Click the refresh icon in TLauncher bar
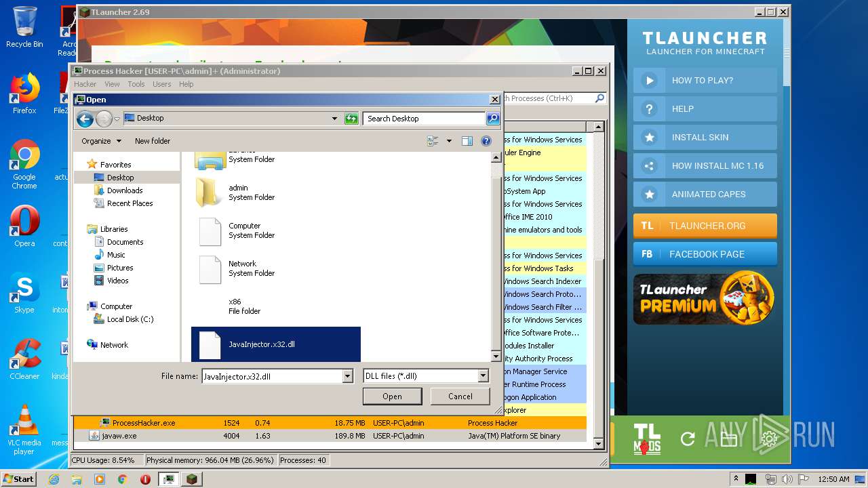 click(x=688, y=439)
